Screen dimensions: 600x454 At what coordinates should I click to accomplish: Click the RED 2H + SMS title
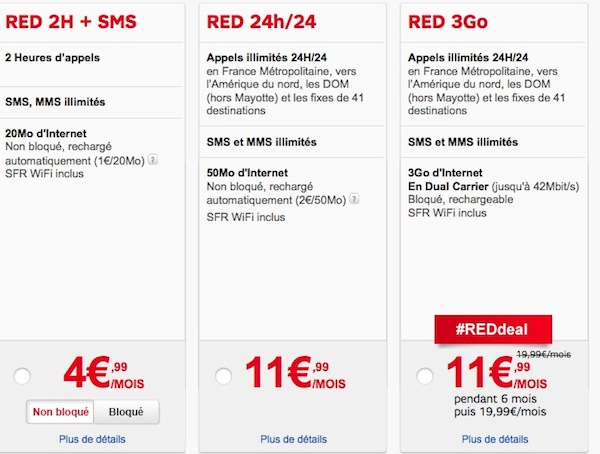point(71,21)
